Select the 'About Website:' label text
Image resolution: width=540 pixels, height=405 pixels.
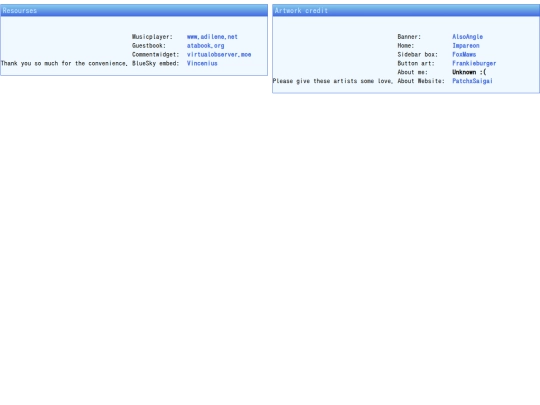pos(421,81)
